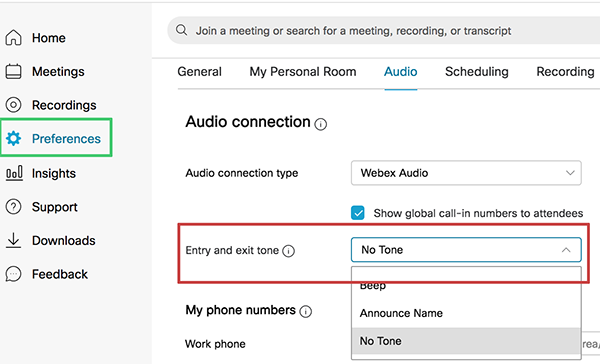Click the search magnifier icon
The height and width of the screenshot is (364, 600).
tap(181, 30)
